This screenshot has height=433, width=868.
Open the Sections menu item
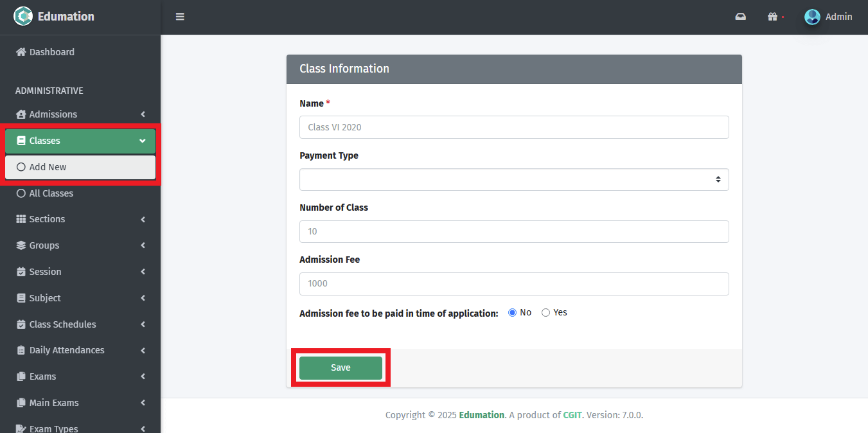coord(80,219)
